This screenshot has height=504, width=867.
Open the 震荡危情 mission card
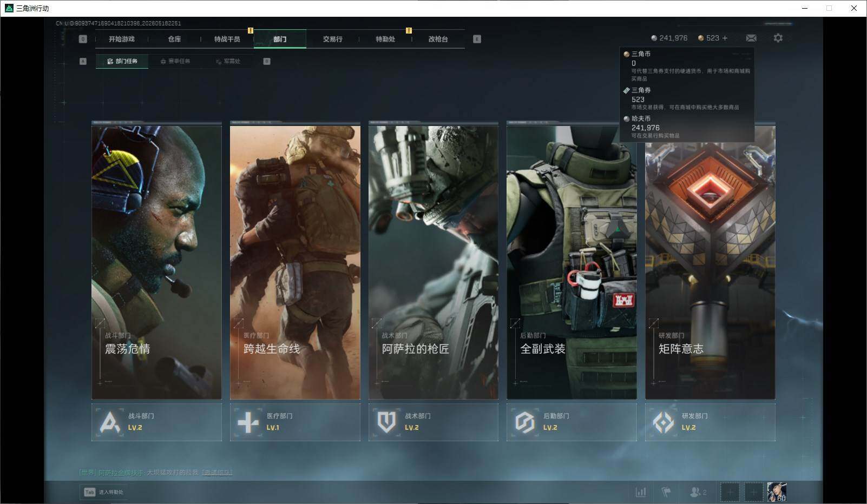tap(156, 261)
